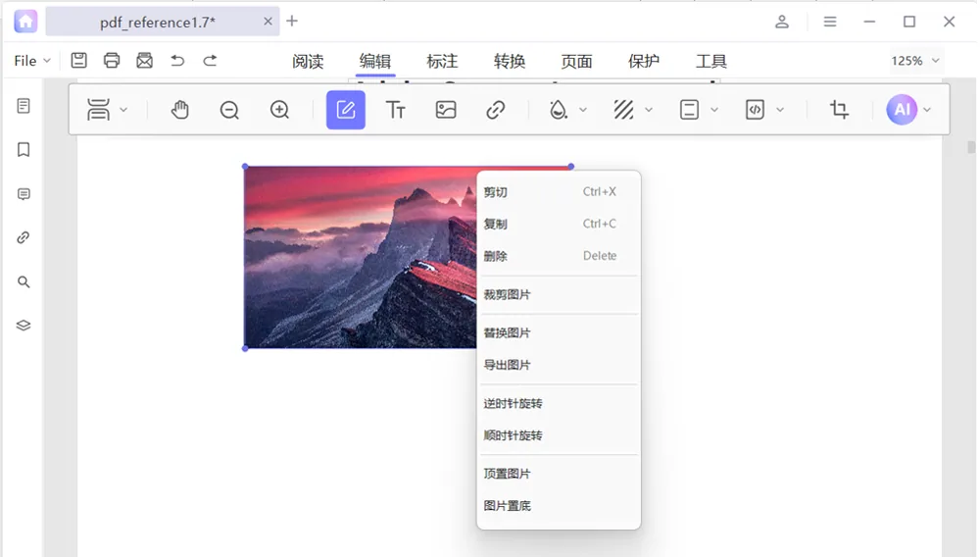Viewport: 980px width, 557px height.
Task: Expand the header footer dropdown arrow
Action: 714,110
